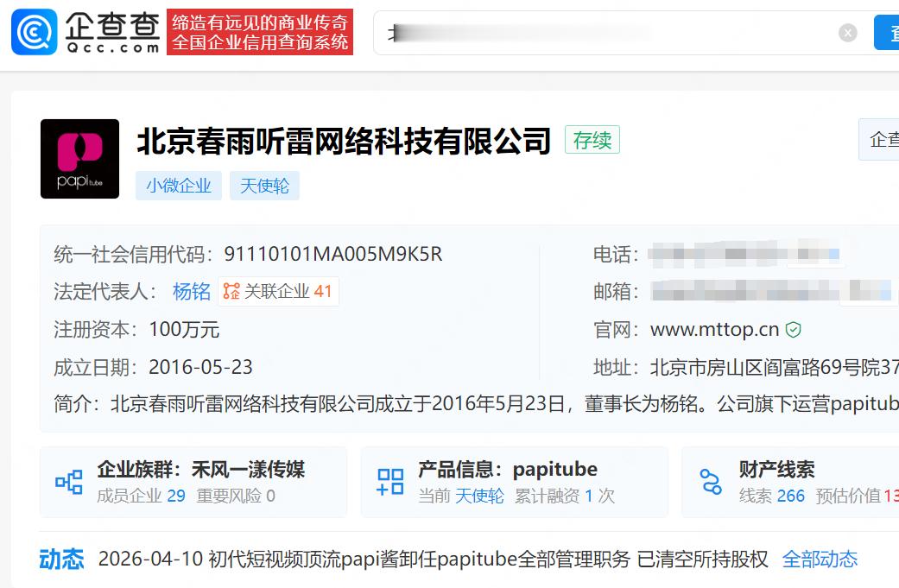Open 企业族群 禾风一漾传媒 card title
Image resolution: width=899 pixels, height=588 pixels.
[200, 470]
